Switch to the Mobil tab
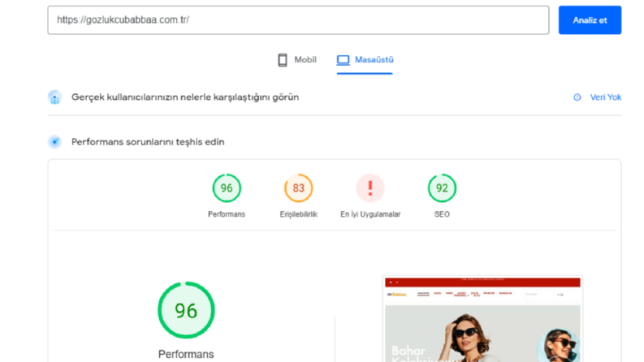Screen dimensions: 644x362 coord(297,60)
